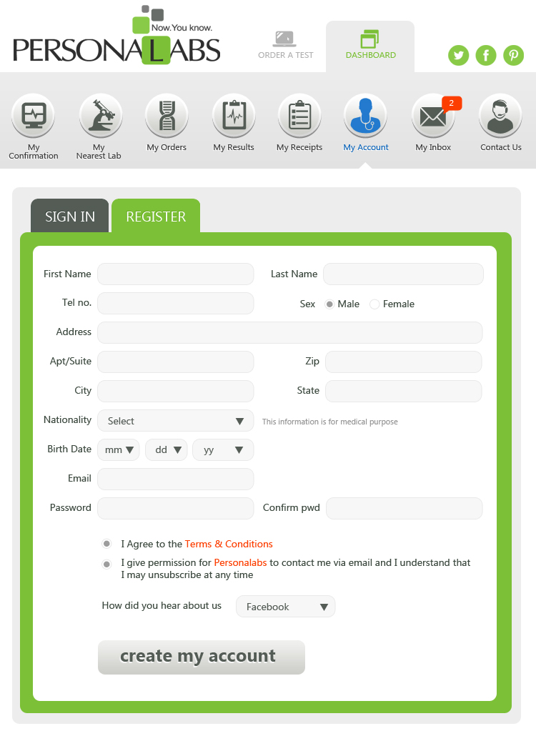The image size is (536, 756).
Task: Focus the City field
Action: (176, 391)
